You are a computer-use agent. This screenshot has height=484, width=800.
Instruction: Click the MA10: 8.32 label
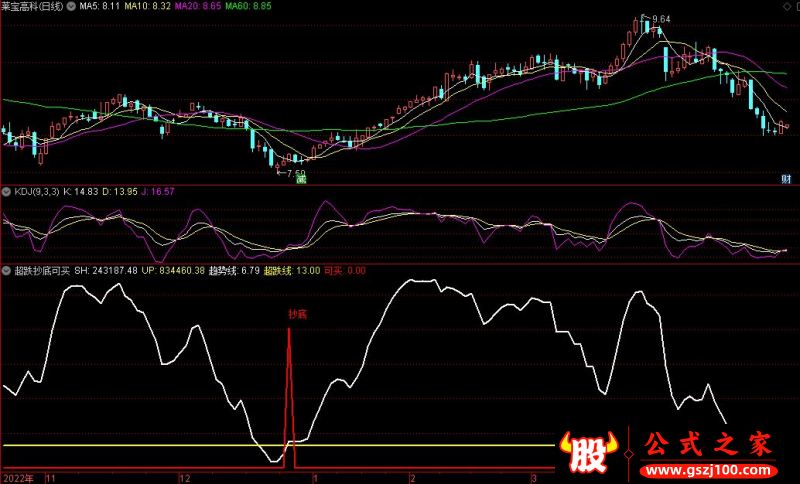[x=147, y=7]
